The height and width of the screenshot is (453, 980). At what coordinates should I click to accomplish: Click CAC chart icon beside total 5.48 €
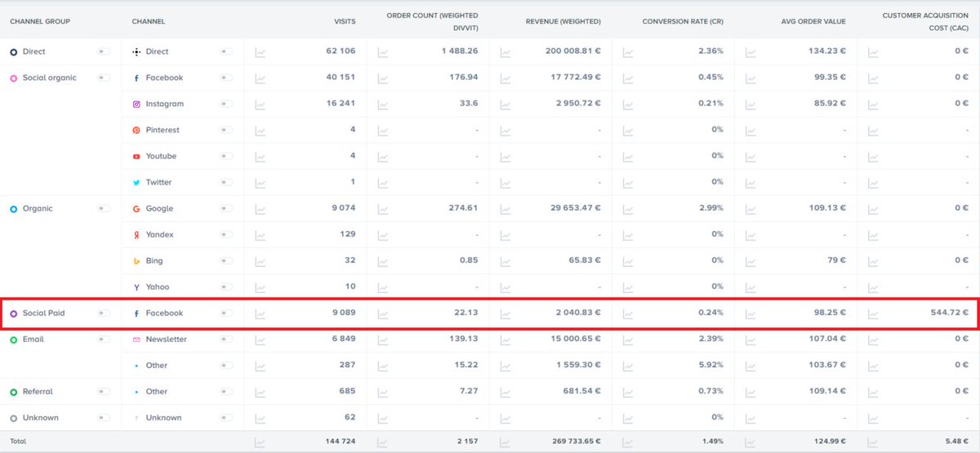coord(873,443)
